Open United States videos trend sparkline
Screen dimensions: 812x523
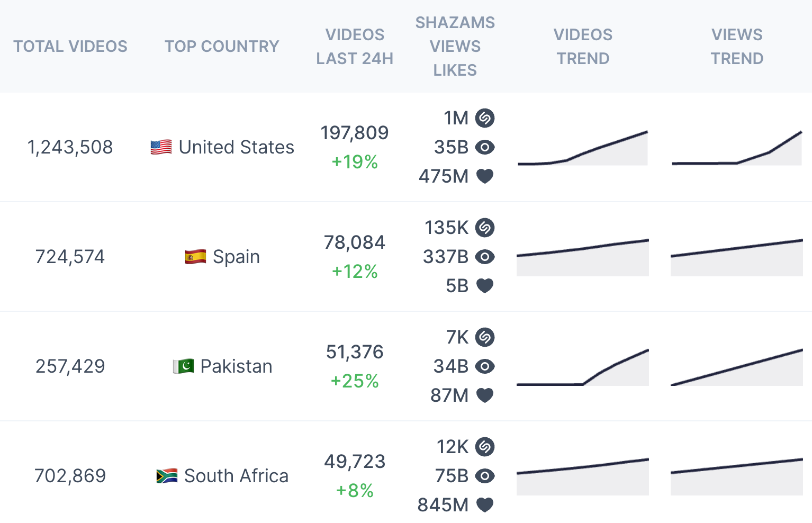(x=582, y=149)
